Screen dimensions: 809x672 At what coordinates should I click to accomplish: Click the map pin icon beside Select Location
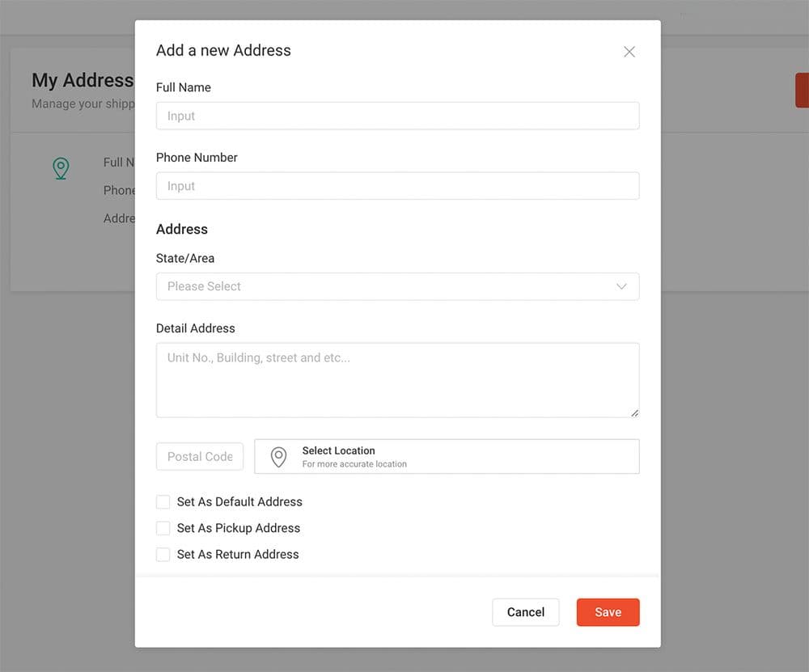278,457
